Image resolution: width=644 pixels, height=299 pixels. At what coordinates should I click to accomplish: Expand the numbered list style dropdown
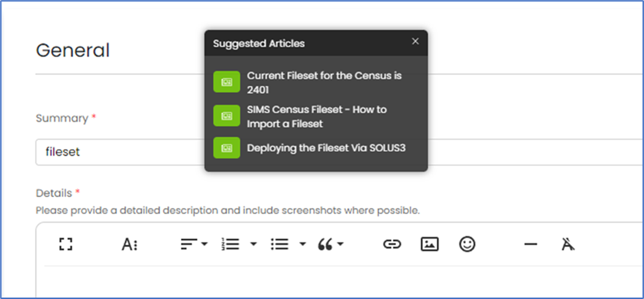click(x=253, y=244)
